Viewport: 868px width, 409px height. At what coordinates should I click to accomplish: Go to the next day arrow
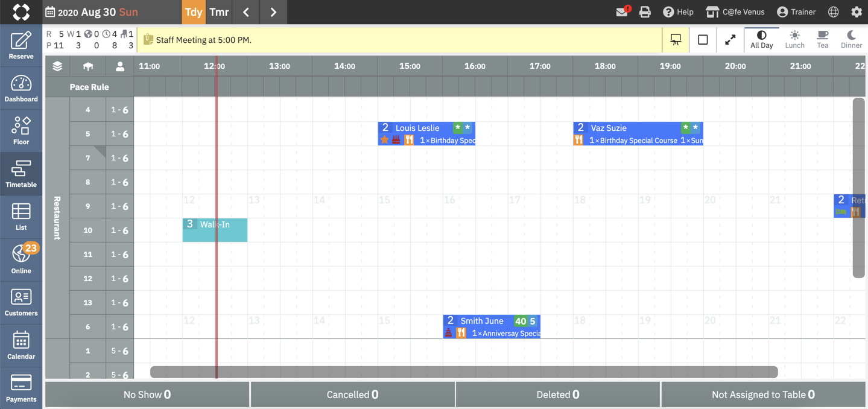pyautogui.click(x=273, y=12)
